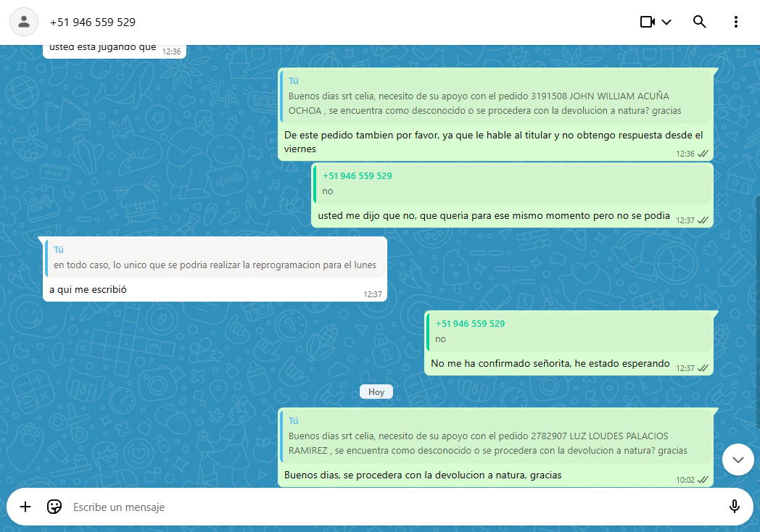Click the 'De este pedido tambien' message text
Viewport: 760px width, 532px height.
click(493, 141)
